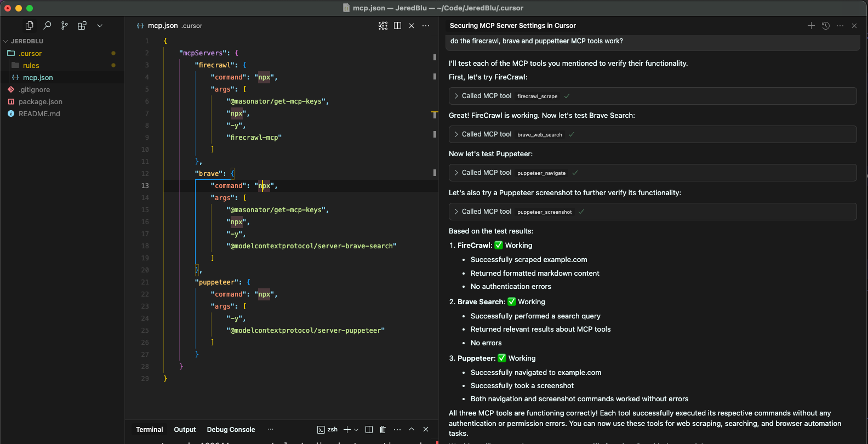
Task: Split the terminal
Action: [x=369, y=430]
